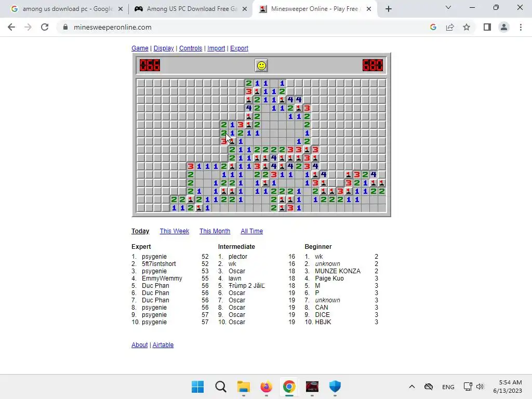Open the Chrome profile avatar
The image size is (532, 399).
pyautogui.click(x=504, y=27)
